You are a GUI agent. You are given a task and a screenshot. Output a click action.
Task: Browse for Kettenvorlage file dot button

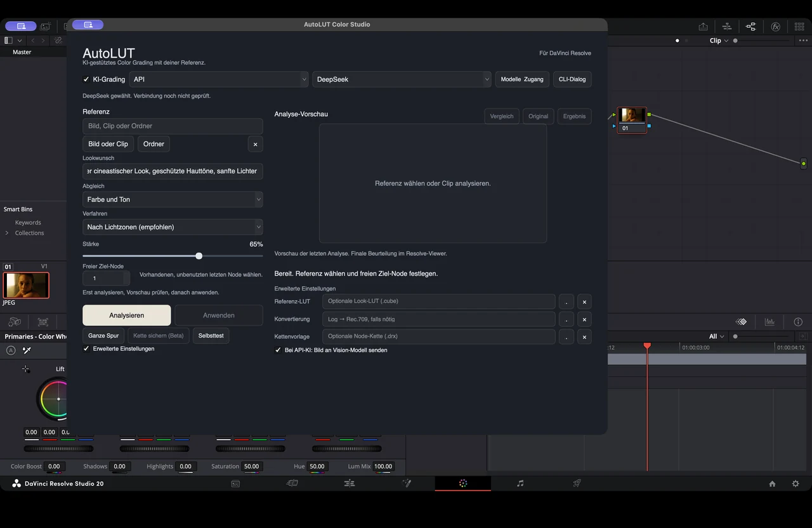click(566, 336)
